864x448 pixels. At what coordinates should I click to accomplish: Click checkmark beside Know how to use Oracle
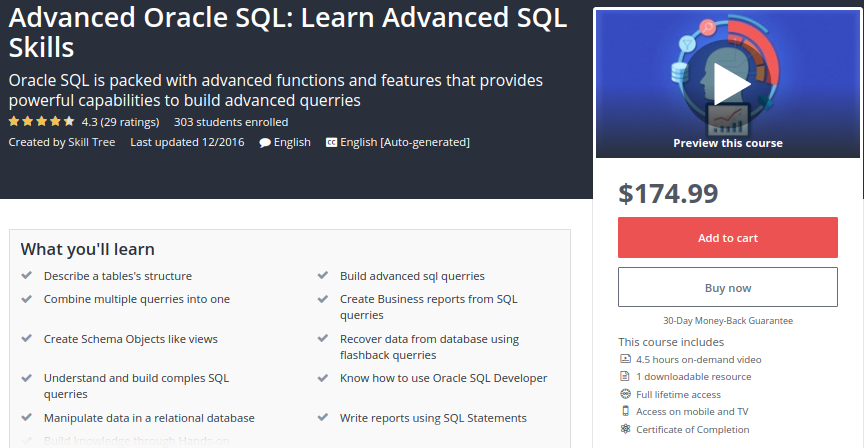pyautogui.click(x=323, y=378)
